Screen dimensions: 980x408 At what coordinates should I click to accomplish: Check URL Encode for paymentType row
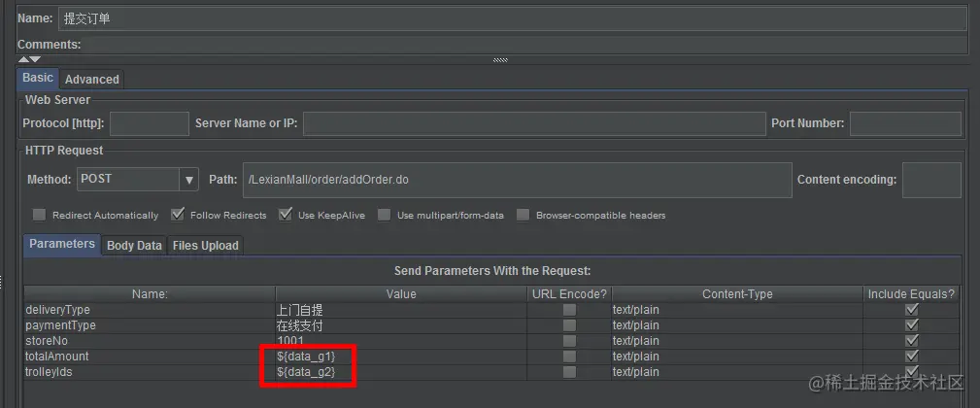569,325
